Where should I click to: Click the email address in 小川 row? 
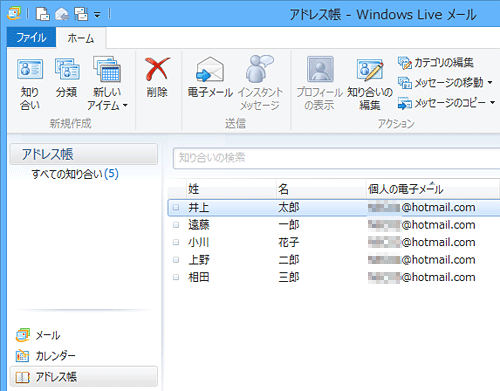422,242
